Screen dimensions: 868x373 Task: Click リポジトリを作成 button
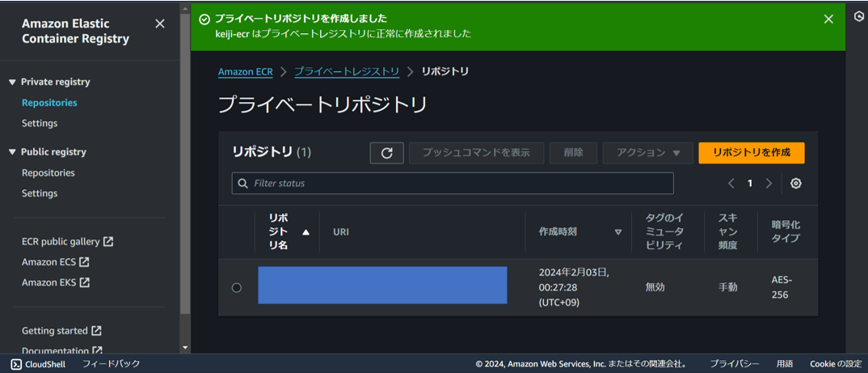coord(751,153)
